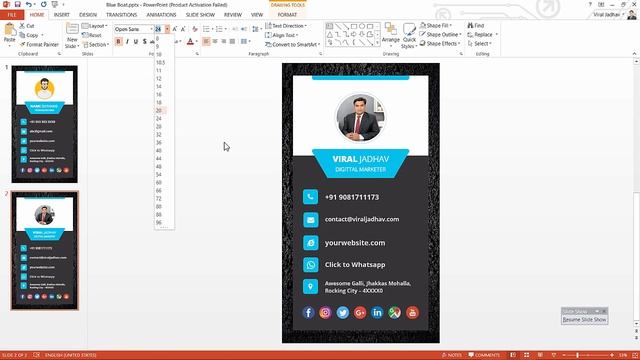Select the rectangle shape in shapes gallery
Image resolution: width=640 pixels, height=360 pixels.
tap(354, 26)
